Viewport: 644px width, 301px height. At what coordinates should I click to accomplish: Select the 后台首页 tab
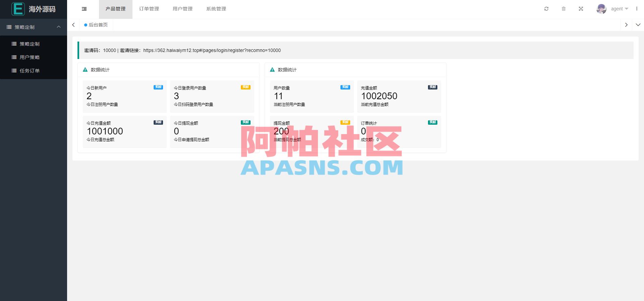coord(96,25)
